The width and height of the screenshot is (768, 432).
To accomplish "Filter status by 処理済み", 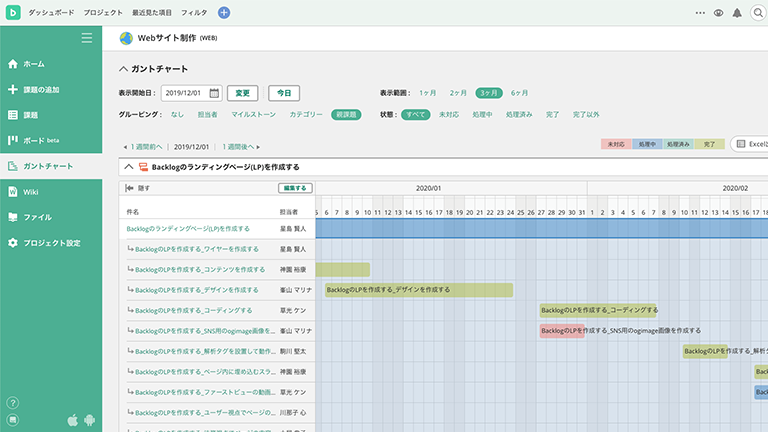I will [x=519, y=115].
